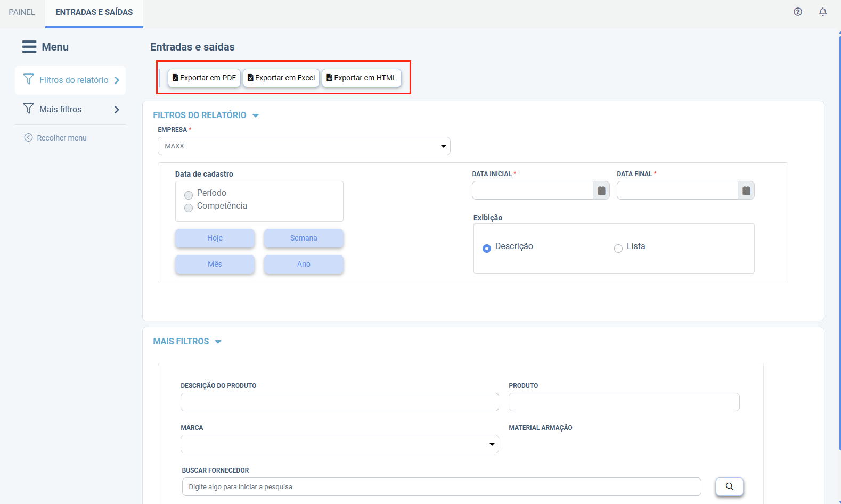
Task: Click the Data Inicial input field
Action: [533, 191]
